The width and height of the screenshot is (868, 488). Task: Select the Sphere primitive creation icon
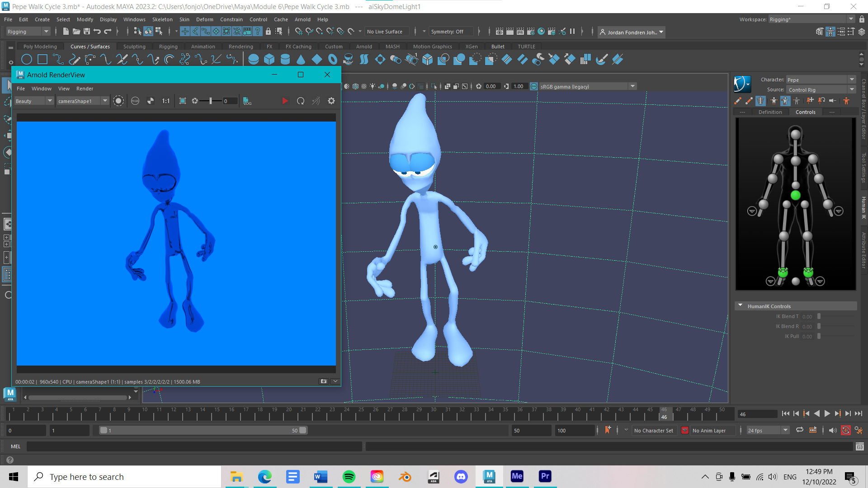253,59
